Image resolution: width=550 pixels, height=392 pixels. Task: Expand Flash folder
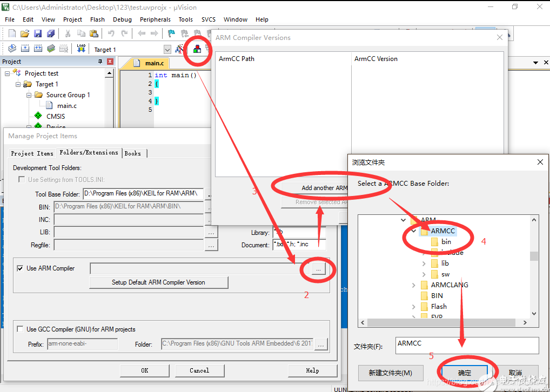click(414, 307)
